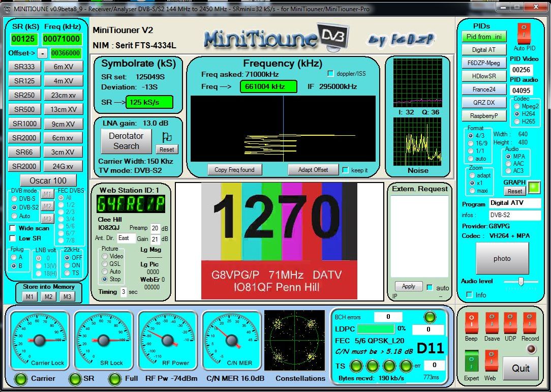Click the Quit button
Image resolution: width=551 pixels, height=392 pixels.
pyautogui.click(x=521, y=368)
